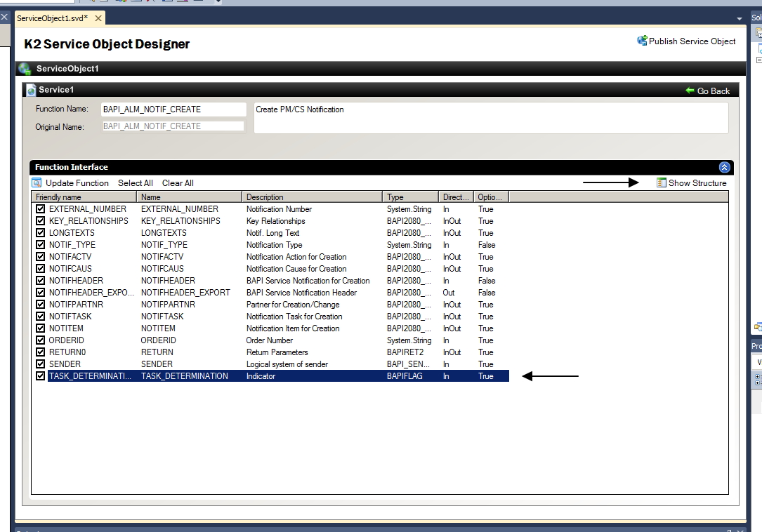
Task: Click the ServiceObject1 globe icon
Action: [x=25, y=69]
